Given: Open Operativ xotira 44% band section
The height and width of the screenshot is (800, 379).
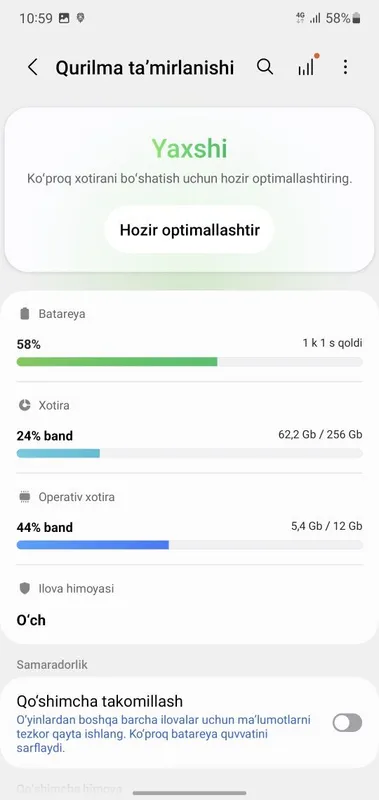Looking at the screenshot, I should (x=189, y=519).
